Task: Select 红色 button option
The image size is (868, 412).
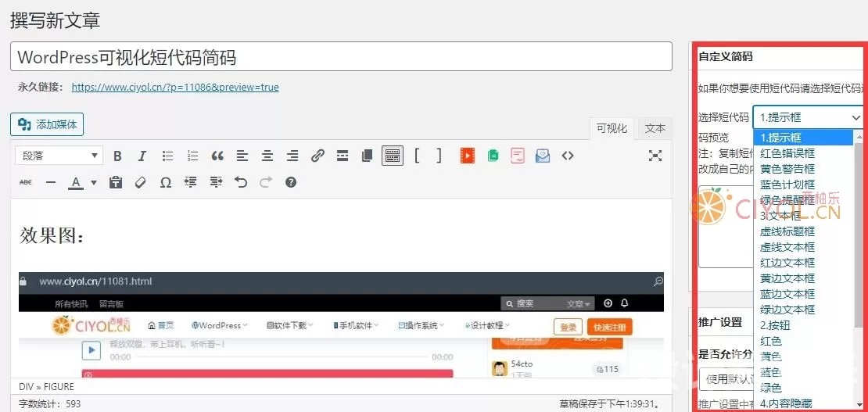Action: pos(803,341)
